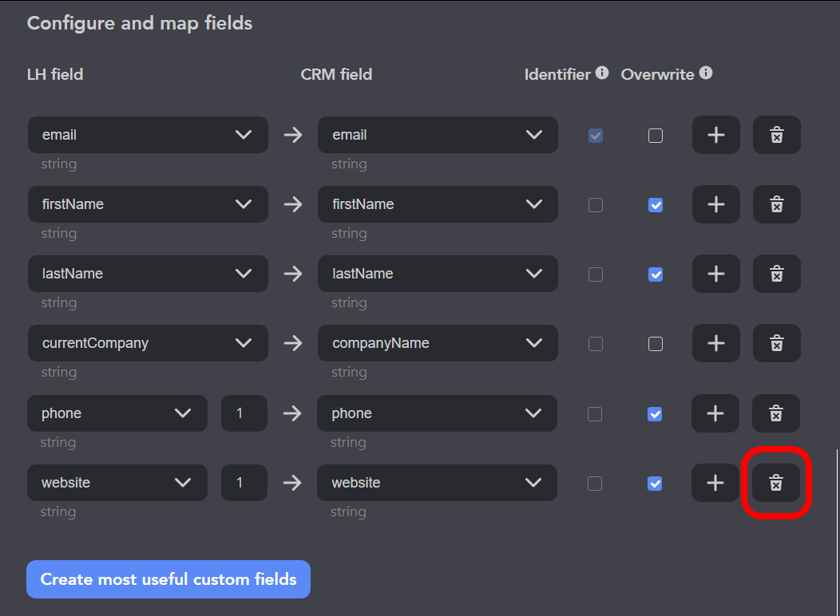The image size is (840, 616).
Task: Add a mapping after the currentCompany row
Action: point(715,343)
